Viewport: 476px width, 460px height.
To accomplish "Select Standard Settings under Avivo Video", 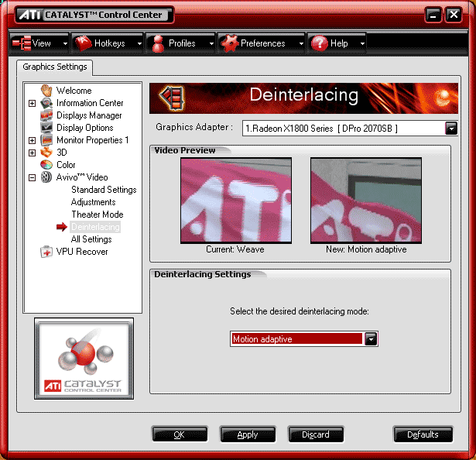I will (x=104, y=190).
